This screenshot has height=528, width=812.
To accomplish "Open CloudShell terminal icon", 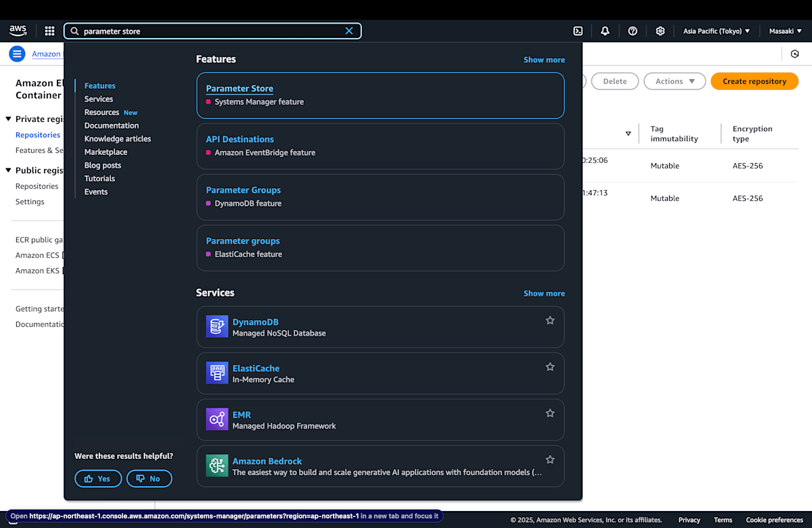I will pyautogui.click(x=578, y=31).
